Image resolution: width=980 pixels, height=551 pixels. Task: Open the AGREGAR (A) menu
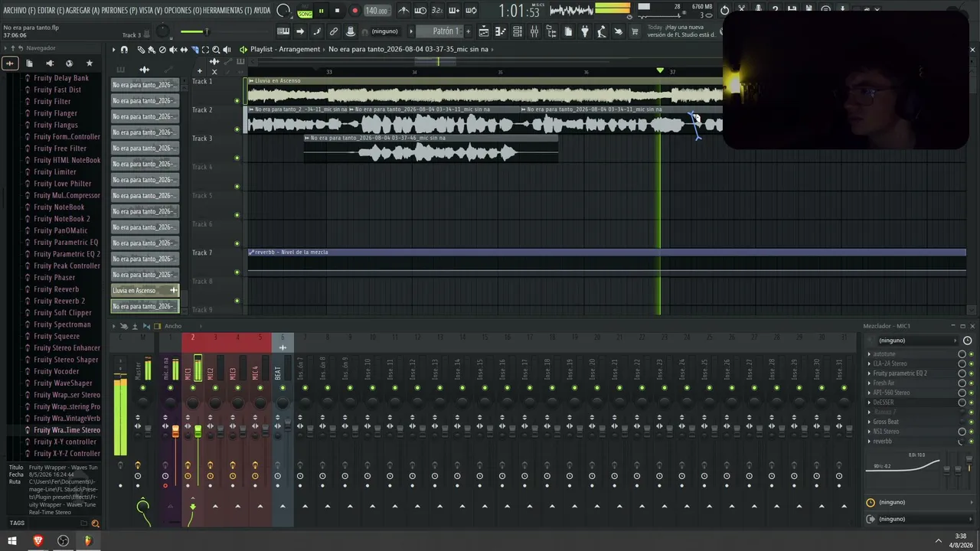point(83,11)
